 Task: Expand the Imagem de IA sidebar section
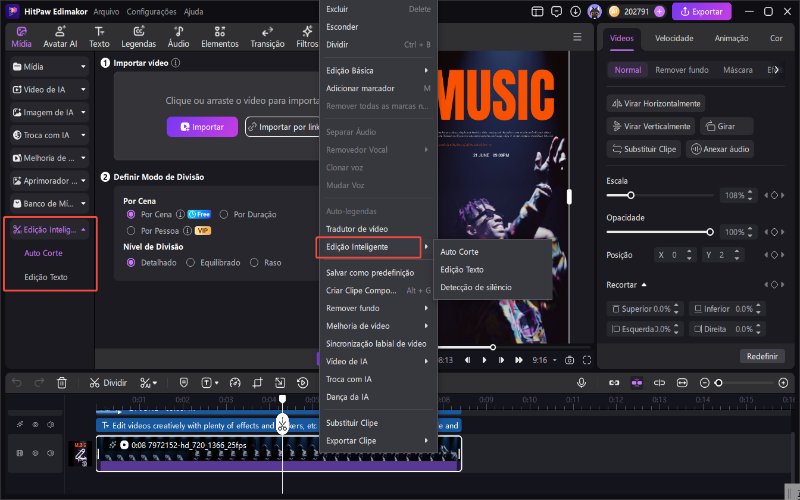click(x=83, y=112)
